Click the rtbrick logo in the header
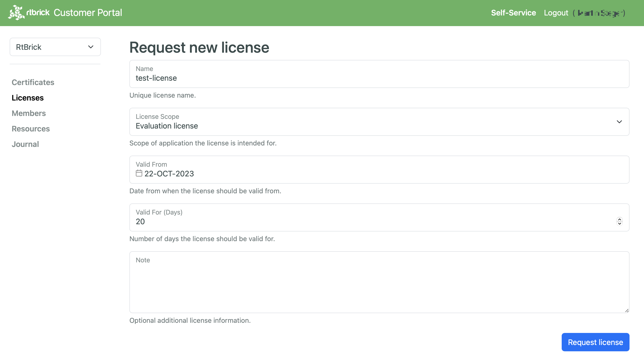The image size is (644, 360). (x=16, y=13)
